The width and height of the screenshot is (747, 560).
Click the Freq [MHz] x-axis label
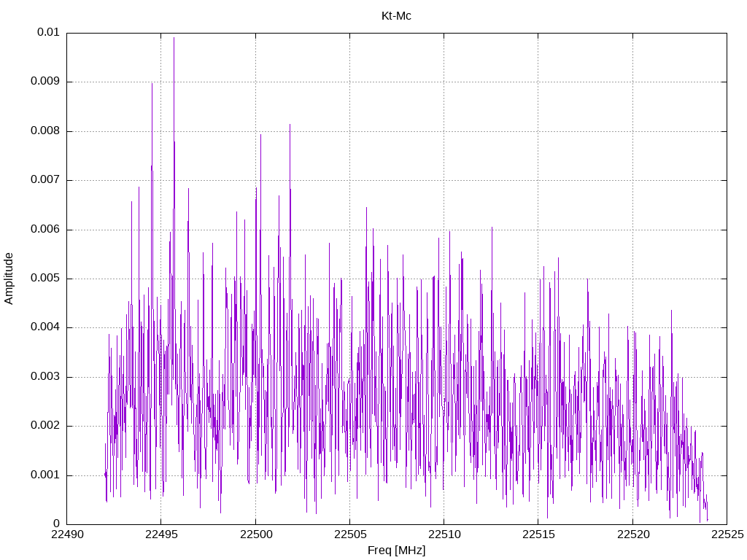(396, 551)
